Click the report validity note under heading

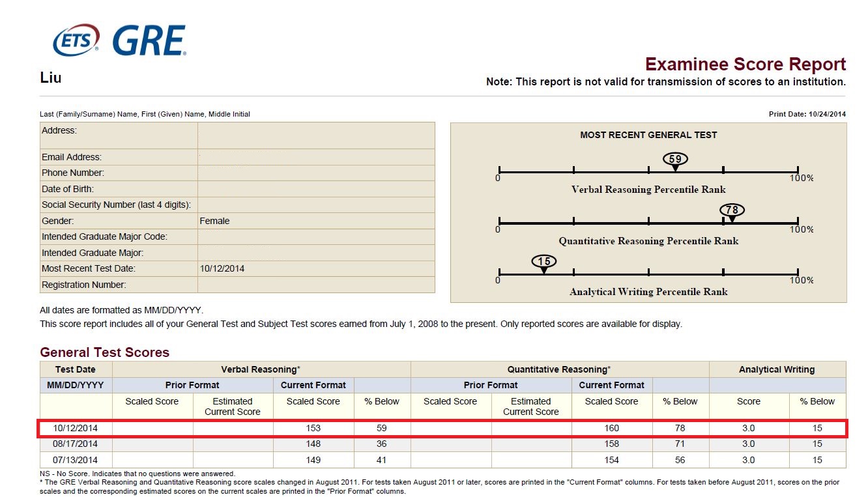pos(666,82)
